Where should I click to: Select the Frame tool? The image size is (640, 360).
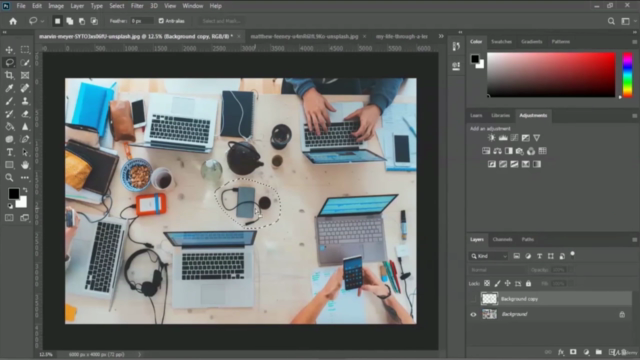point(25,75)
